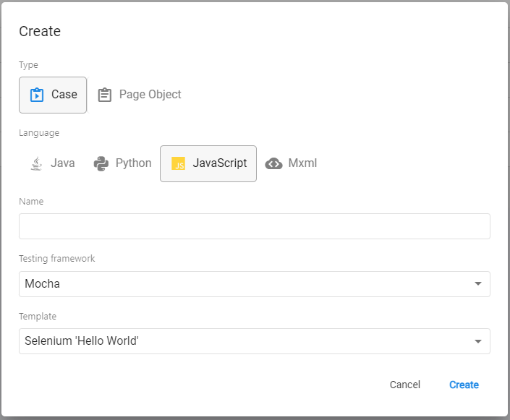Click the Java coffee cup icon

pos(36,163)
